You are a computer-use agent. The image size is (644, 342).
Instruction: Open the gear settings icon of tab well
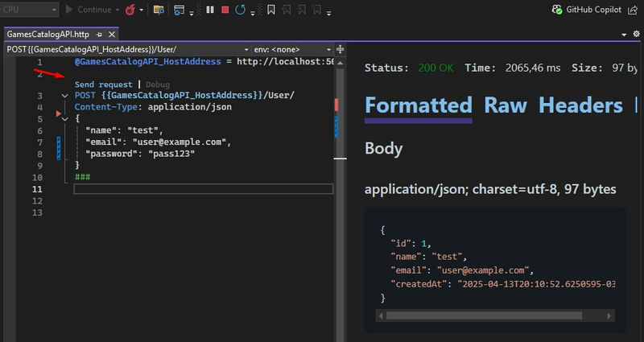(x=636, y=35)
